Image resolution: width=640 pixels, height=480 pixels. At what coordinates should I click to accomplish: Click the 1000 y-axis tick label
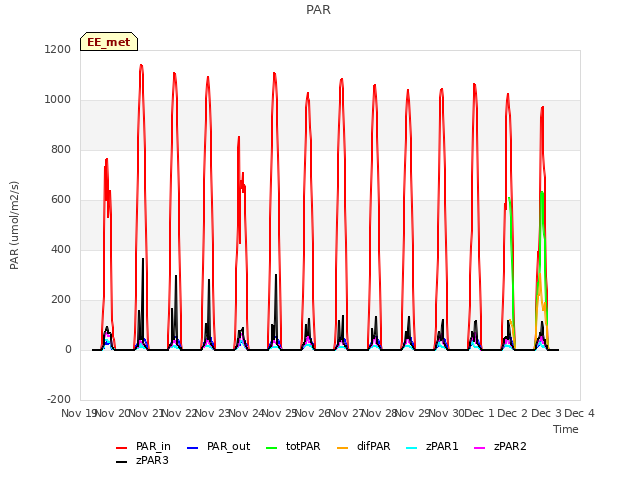58,100
